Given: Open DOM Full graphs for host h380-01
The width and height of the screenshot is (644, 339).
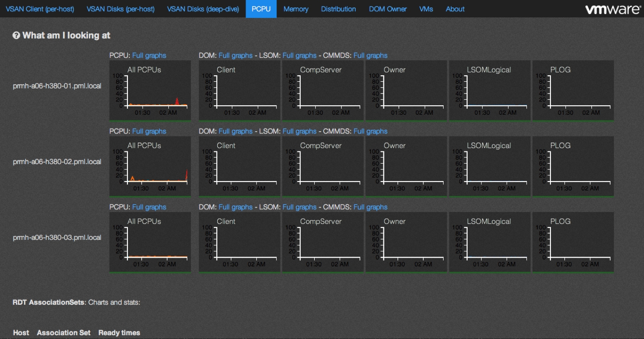Looking at the screenshot, I should pyautogui.click(x=236, y=55).
